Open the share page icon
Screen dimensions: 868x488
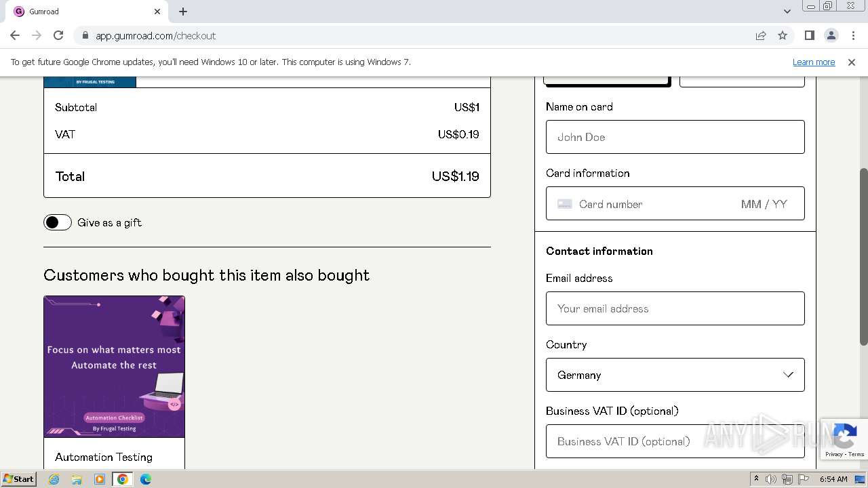761,35
